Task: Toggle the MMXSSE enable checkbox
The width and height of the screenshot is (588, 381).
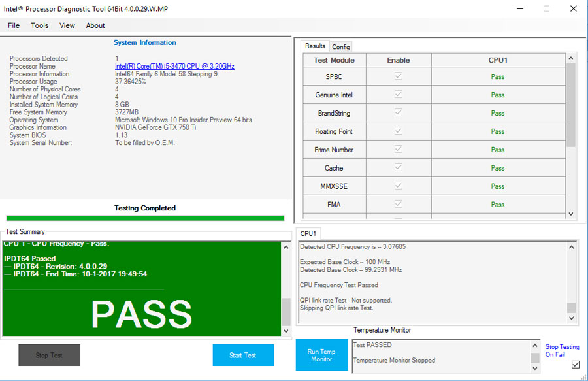Action: point(399,185)
